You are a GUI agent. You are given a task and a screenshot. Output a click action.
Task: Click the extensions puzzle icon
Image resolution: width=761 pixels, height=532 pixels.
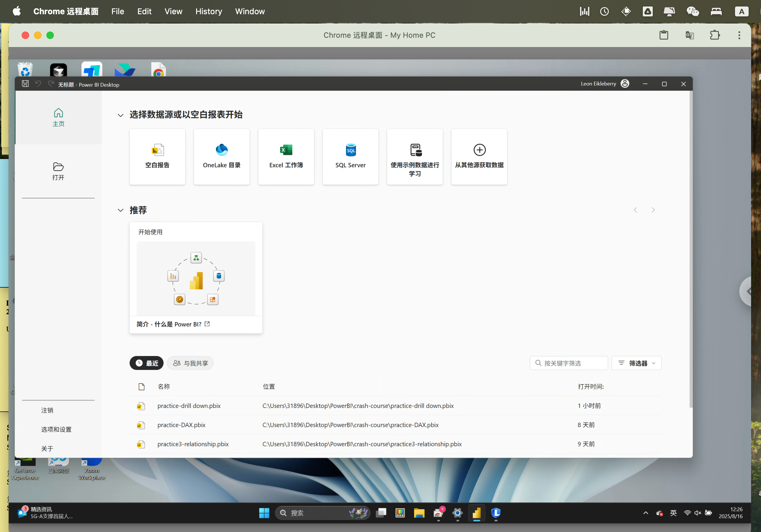pyautogui.click(x=715, y=35)
